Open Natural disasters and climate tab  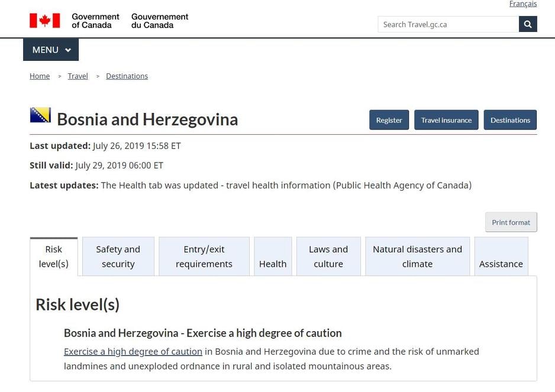[417, 257]
